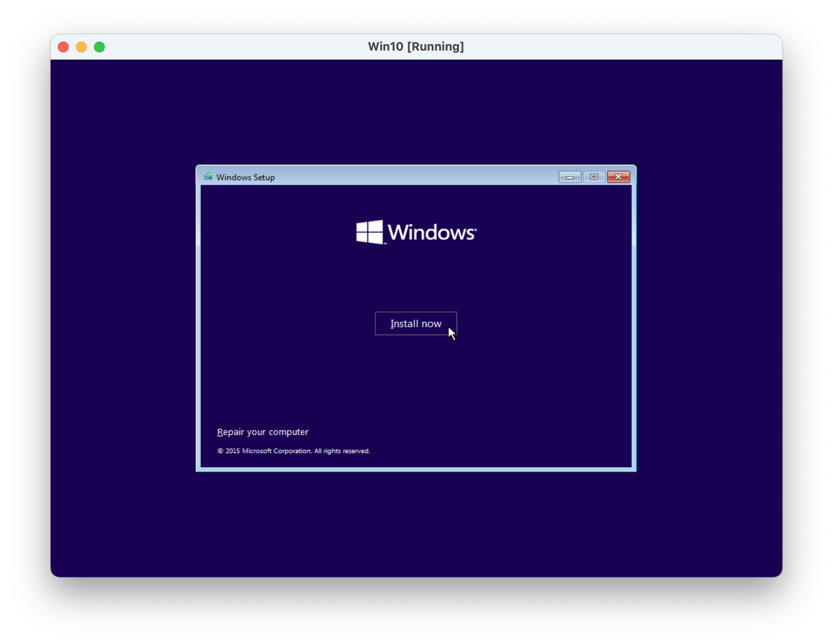Screen dimensions: 833x644
Task: Click the green macOS zoom button
Action: pos(99,47)
